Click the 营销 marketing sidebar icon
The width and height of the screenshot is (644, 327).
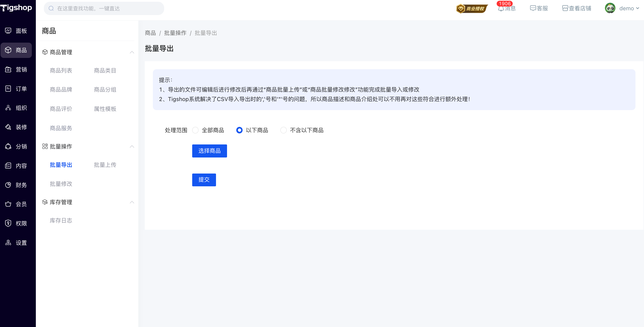[x=8, y=69]
